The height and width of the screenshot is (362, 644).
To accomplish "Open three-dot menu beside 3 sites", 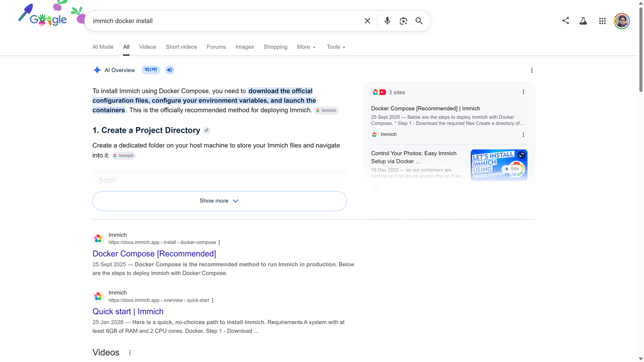I will pyautogui.click(x=523, y=92).
